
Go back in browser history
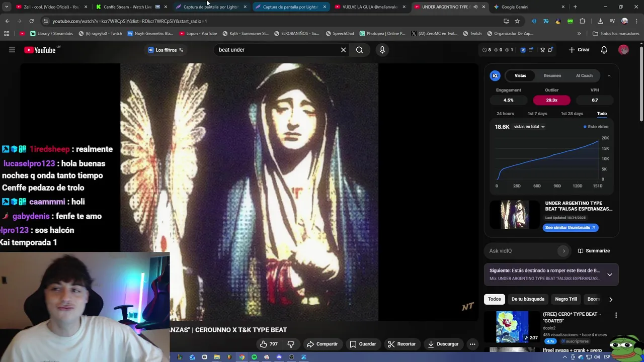click(x=7, y=21)
